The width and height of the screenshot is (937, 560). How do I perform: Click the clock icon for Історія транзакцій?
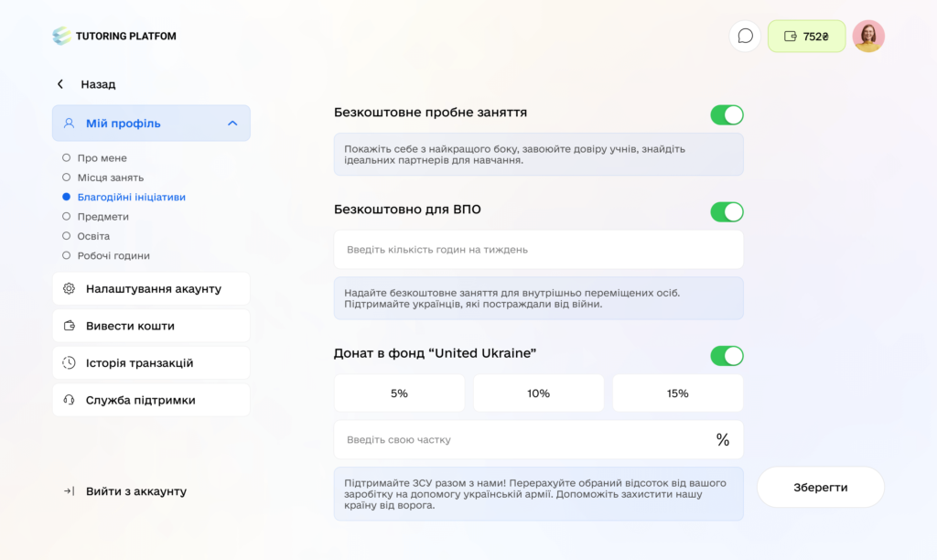(69, 363)
